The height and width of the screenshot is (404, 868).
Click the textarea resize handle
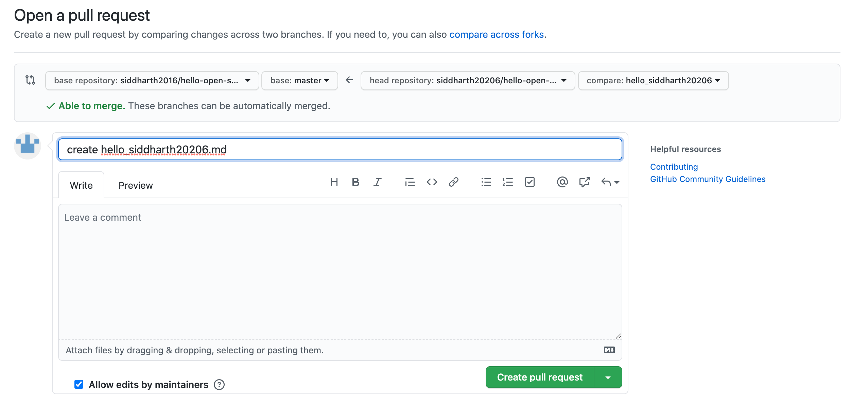coord(618,336)
